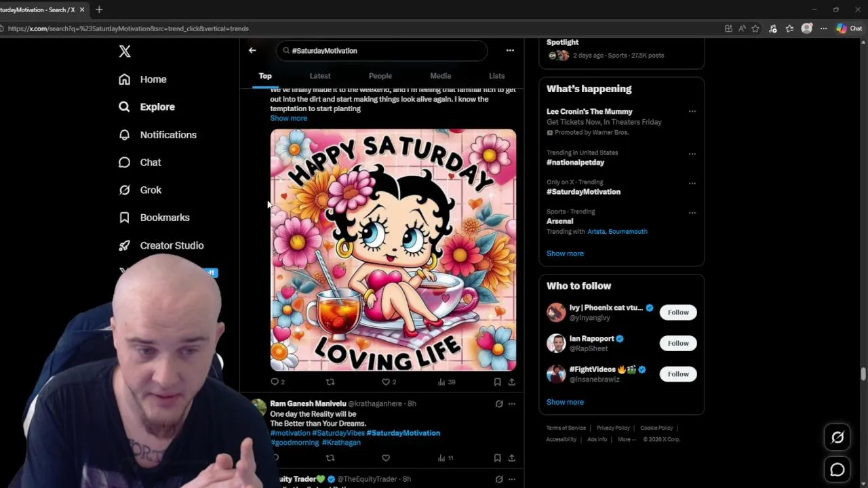Open Ian Rapoport's profile avatar
868x488 pixels.
click(556, 343)
